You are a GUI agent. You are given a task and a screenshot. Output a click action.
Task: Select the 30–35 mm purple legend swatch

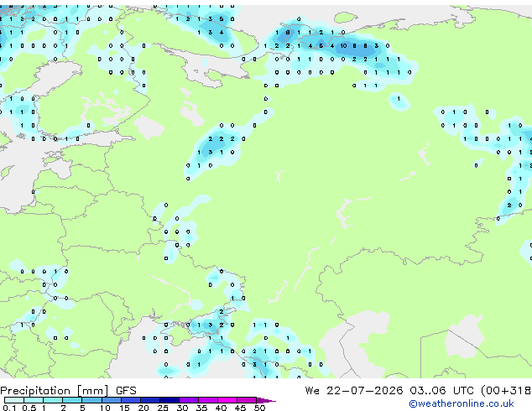(x=189, y=400)
